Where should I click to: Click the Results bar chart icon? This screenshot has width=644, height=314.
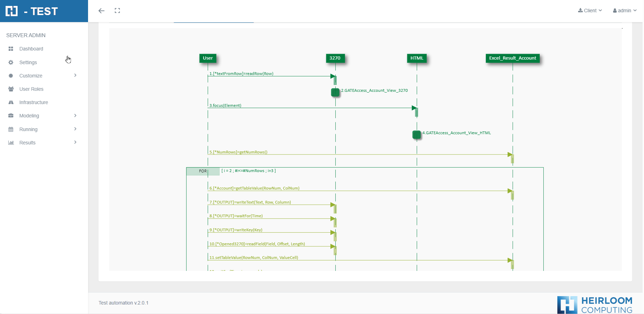(11, 143)
